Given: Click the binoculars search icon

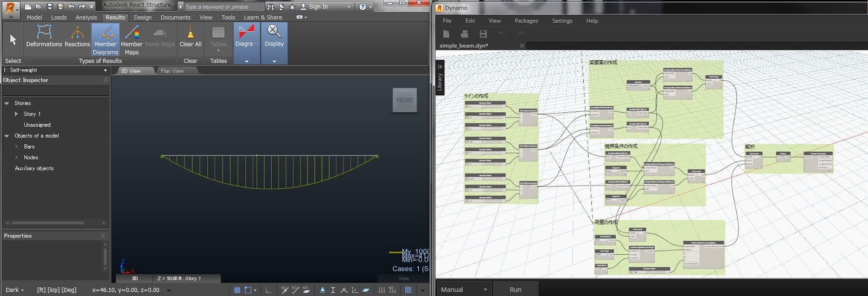Looking at the screenshot, I should [271, 7].
